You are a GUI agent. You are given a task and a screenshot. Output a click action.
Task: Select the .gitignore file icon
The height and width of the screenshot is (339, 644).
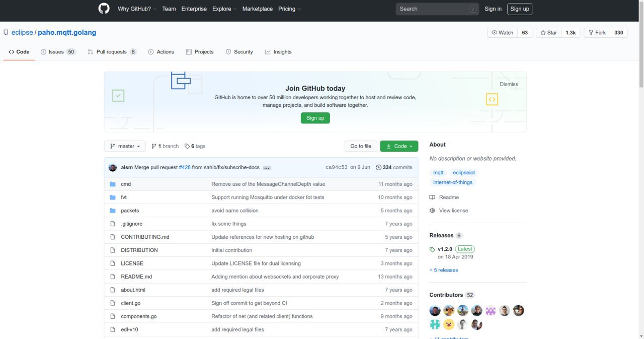[113, 224]
